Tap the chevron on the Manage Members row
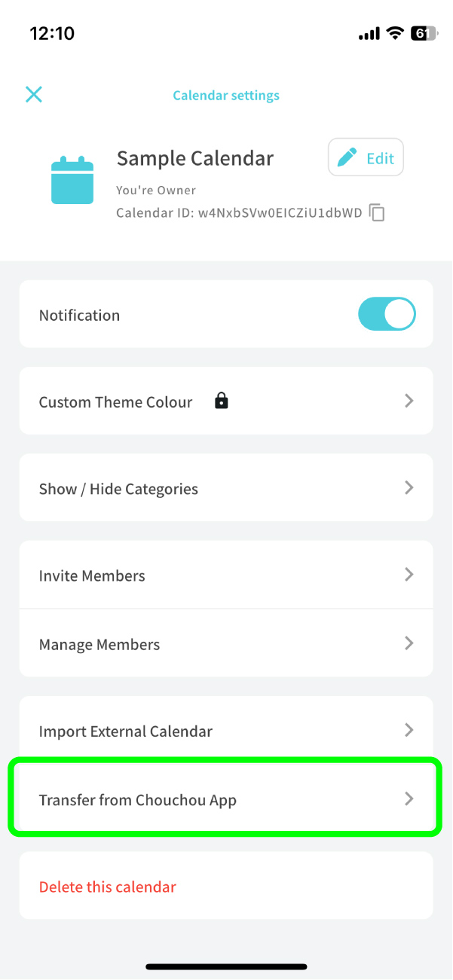The width and height of the screenshot is (453, 980). [x=409, y=643]
